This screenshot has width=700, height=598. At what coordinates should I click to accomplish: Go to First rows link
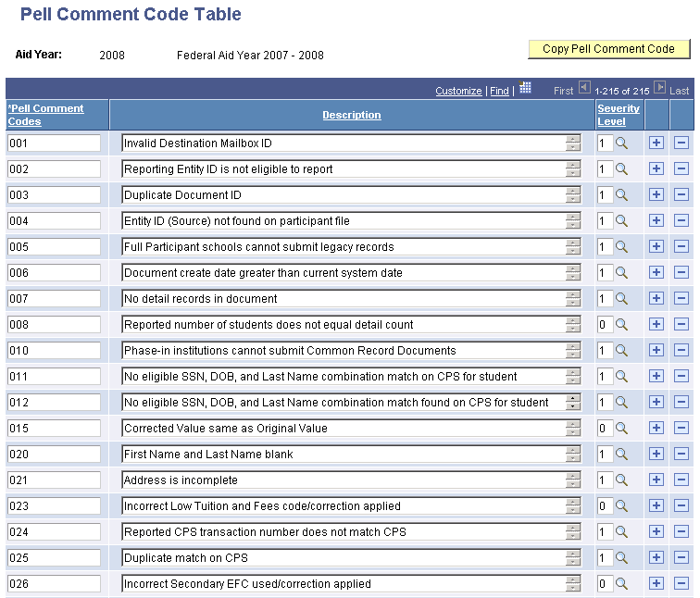point(563,91)
